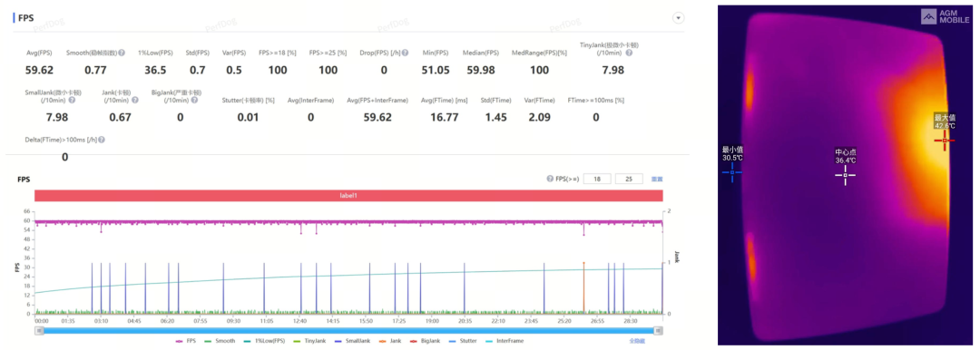The width and height of the screenshot is (980, 350).
Task: Select the 1%Low(FPS) value 36.5
Action: 156,70
